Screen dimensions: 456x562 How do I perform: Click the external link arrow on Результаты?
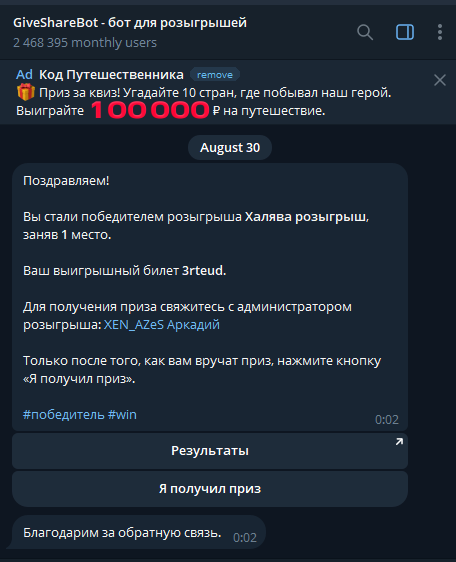coord(399,442)
